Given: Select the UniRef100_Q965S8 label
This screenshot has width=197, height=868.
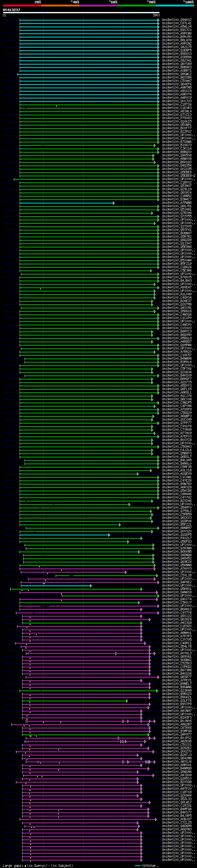Looking at the screenshot, I should [177, 155].
